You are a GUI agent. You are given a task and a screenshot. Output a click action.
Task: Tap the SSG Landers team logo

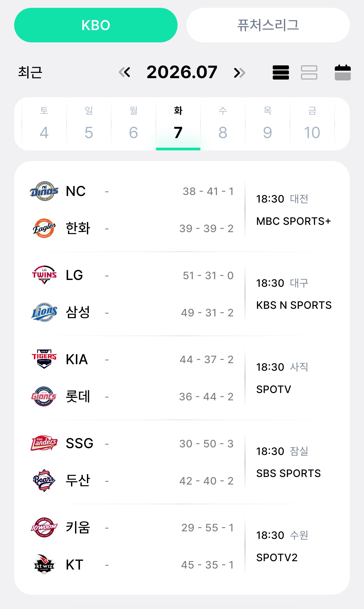pos(44,443)
